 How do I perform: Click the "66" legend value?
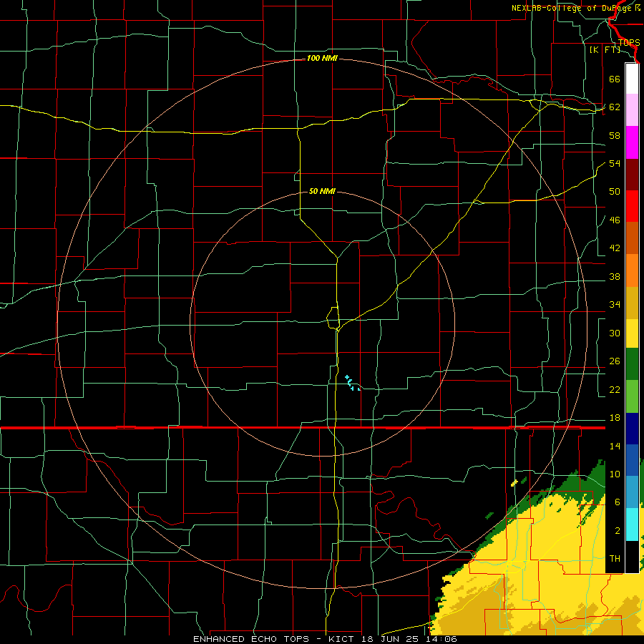click(615, 79)
